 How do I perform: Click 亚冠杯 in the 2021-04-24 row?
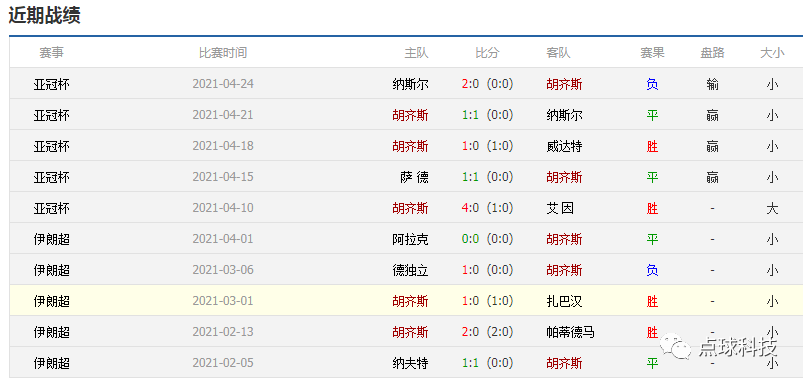tap(52, 84)
